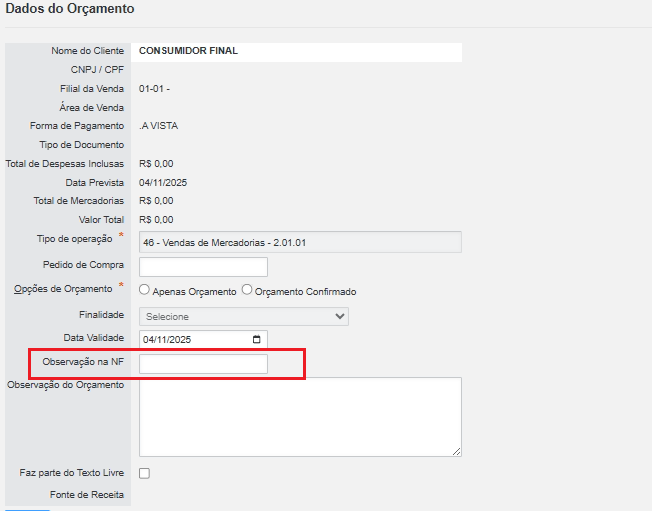
Task: Enable the Faz parte do Texto Livre checkbox
Action: (x=145, y=473)
